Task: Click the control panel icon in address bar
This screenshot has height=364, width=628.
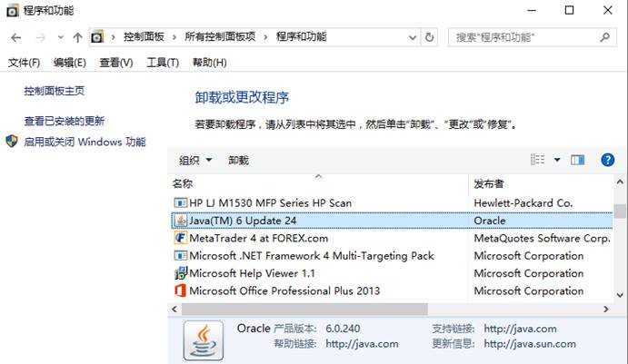Action: [97, 37]
